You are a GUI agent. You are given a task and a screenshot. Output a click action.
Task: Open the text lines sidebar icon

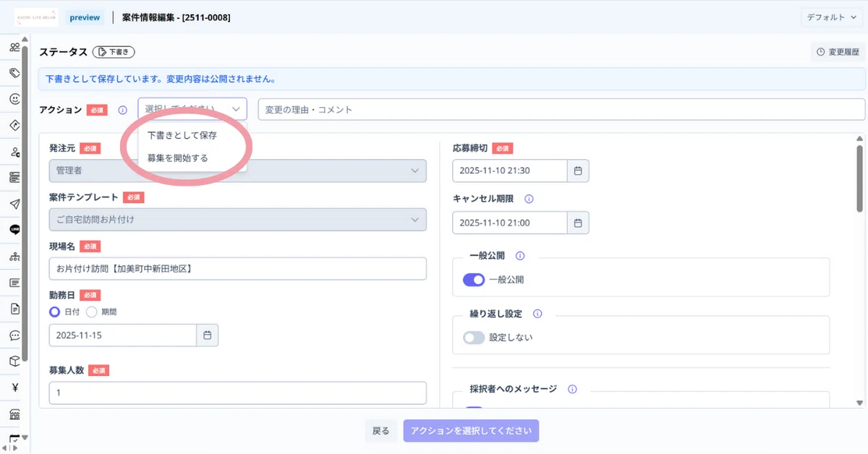pos(14,283)
